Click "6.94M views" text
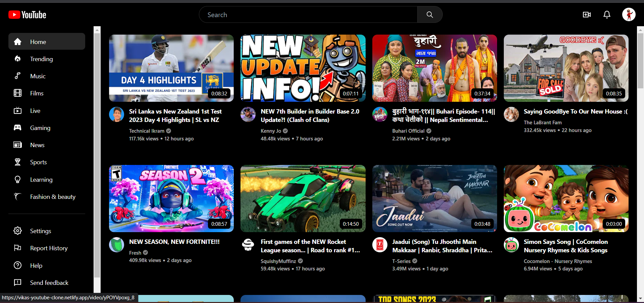644x303 pixels. click(538, 269)
